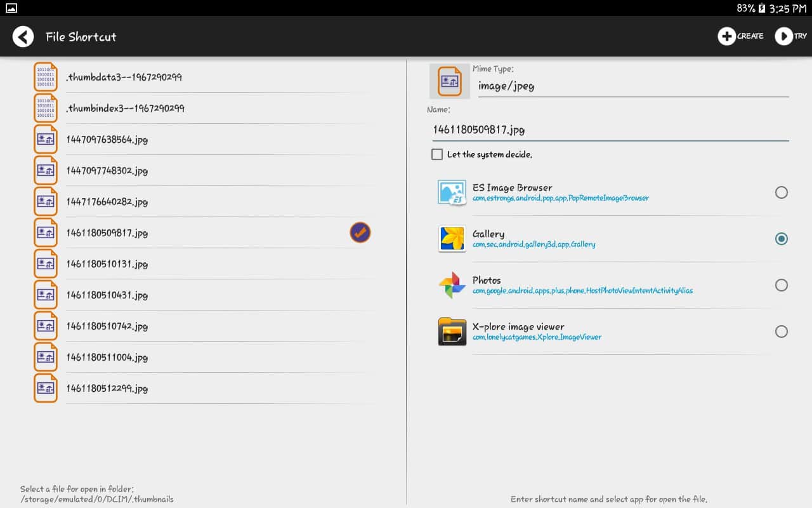Click the mime type file icon

449,81
